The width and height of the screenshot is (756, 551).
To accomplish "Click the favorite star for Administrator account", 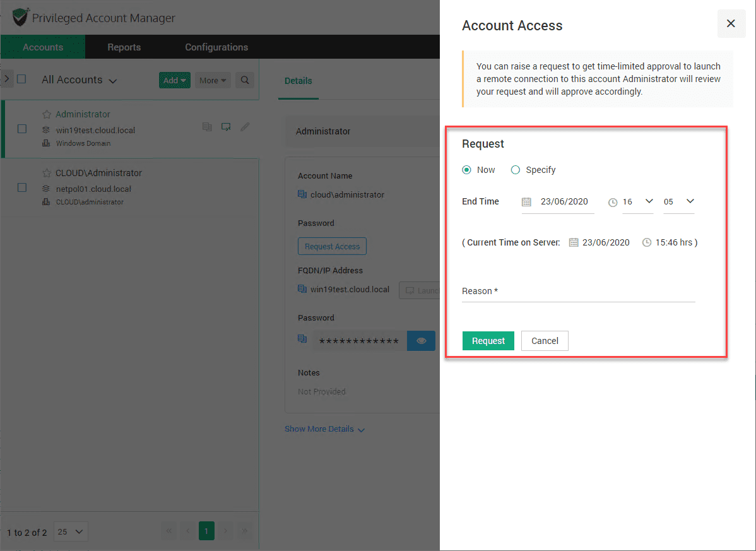I will coord(47,114).
